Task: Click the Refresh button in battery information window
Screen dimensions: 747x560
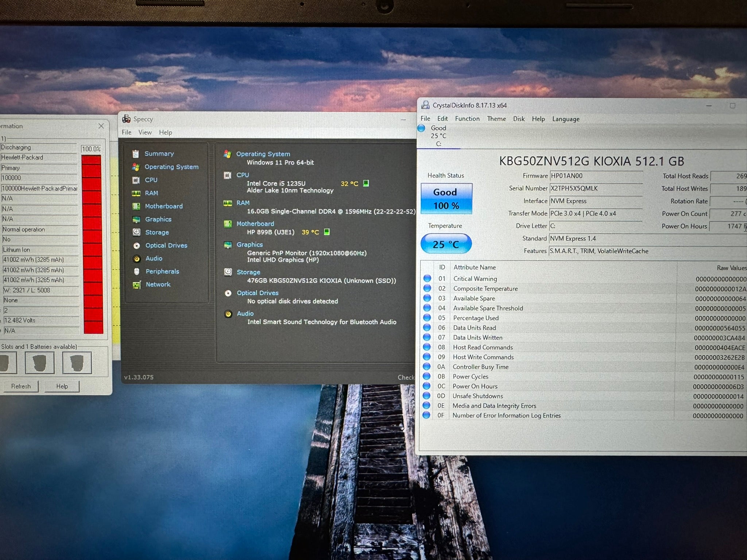Action: pyautogui.click(x=21, y=386)
